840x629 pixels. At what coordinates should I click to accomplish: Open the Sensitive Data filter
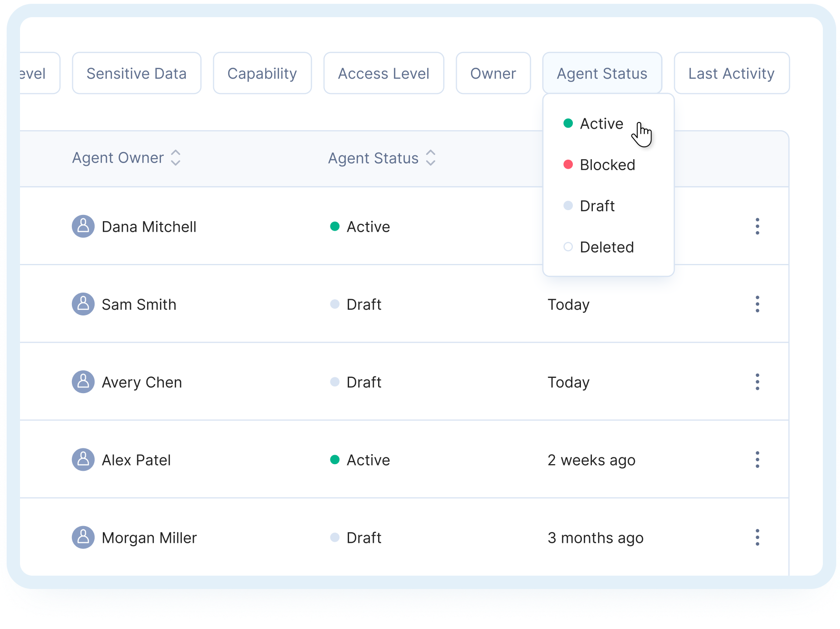click(x=137, y=73)
